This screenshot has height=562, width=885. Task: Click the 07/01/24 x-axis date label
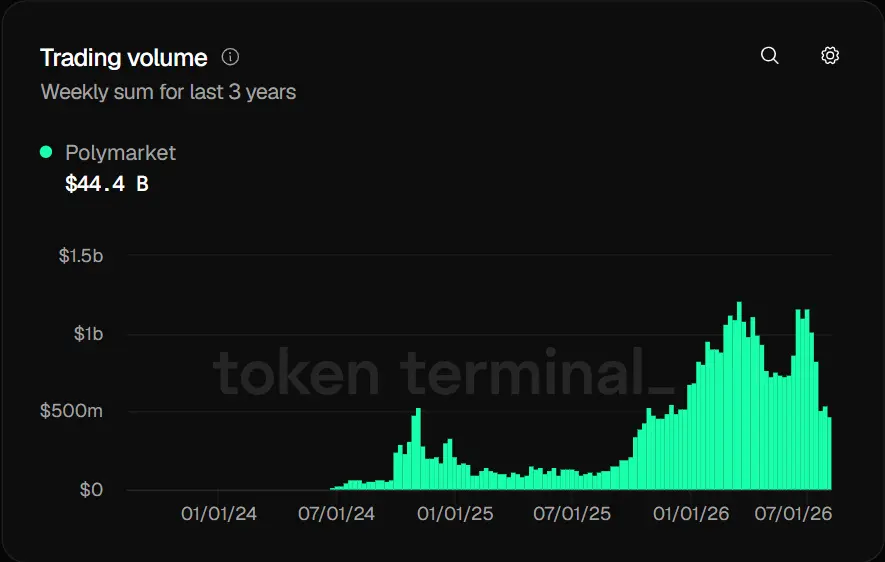point(336,513)
